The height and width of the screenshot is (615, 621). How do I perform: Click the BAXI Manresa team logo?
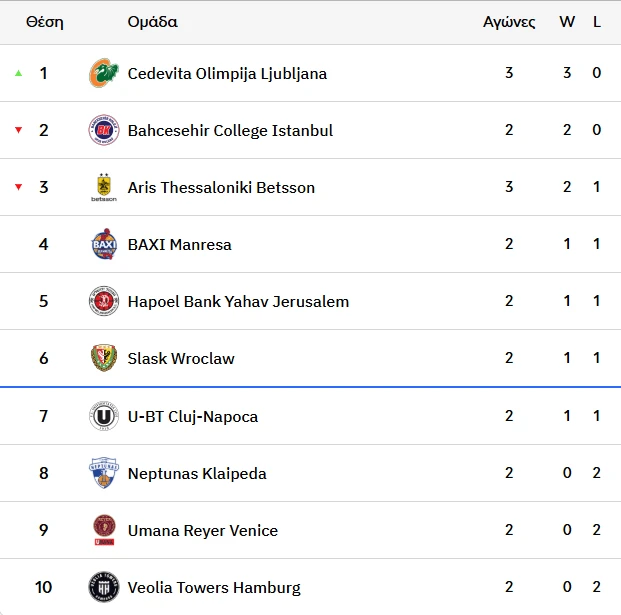(x=103, y=244)
